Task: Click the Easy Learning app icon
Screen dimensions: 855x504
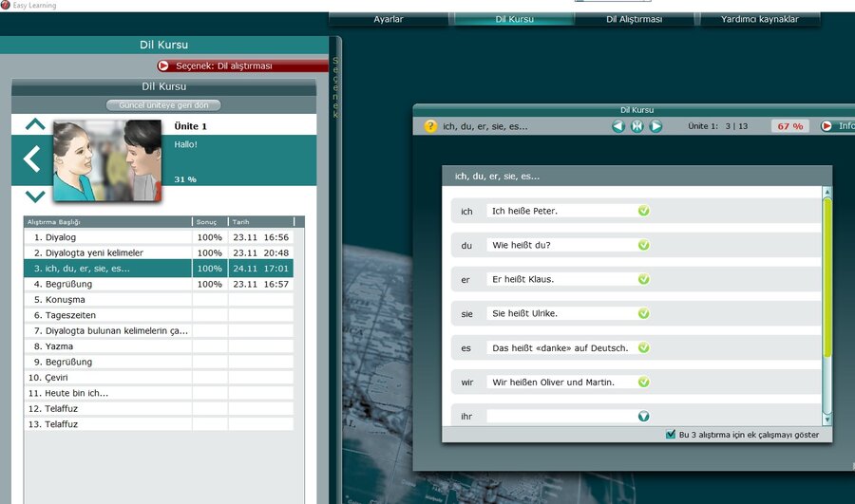Action: coord(6,5)
